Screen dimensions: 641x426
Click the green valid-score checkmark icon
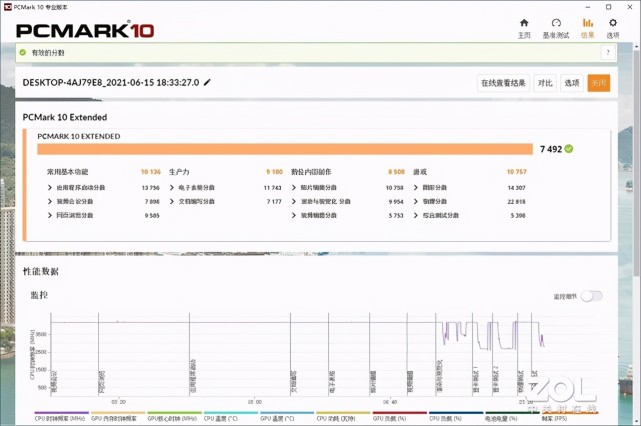click(23, 52)
